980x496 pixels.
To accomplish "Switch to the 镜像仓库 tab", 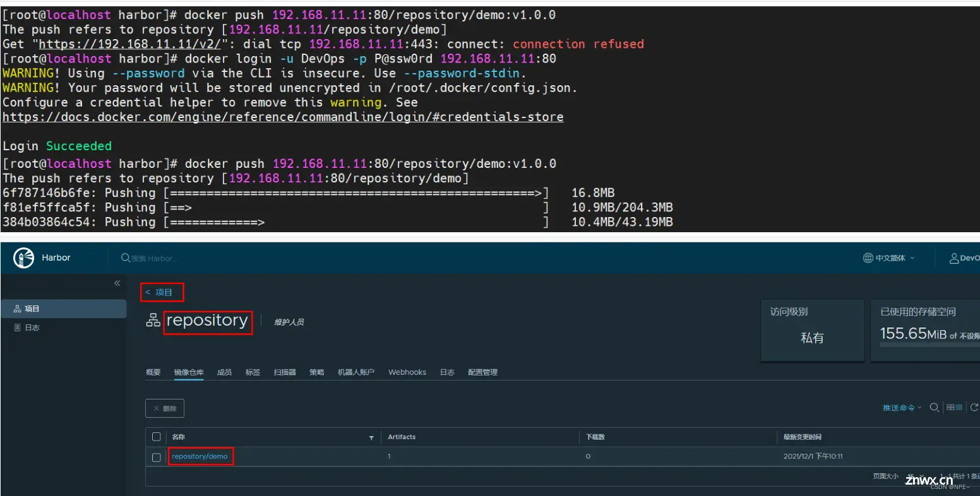I will [189, 372].
